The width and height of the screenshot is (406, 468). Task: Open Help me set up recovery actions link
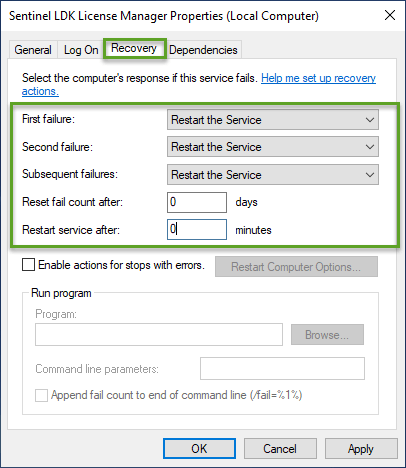[x=318, y=78]
